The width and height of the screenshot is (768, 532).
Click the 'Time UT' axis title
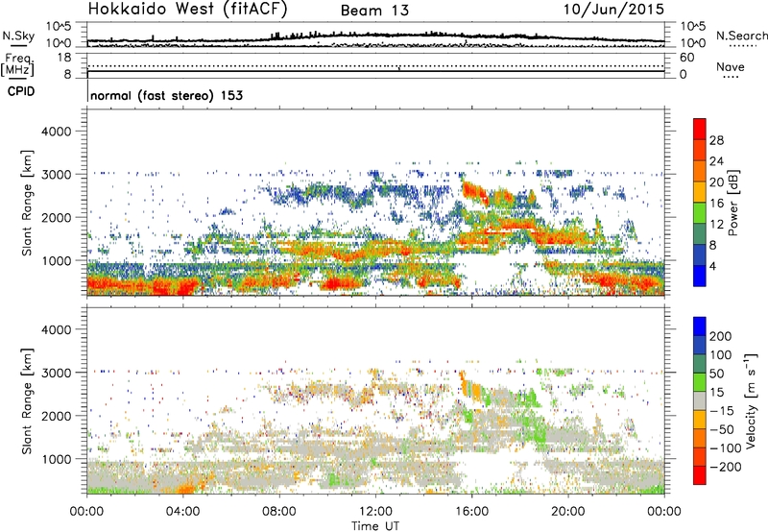(x=375, y=526)
